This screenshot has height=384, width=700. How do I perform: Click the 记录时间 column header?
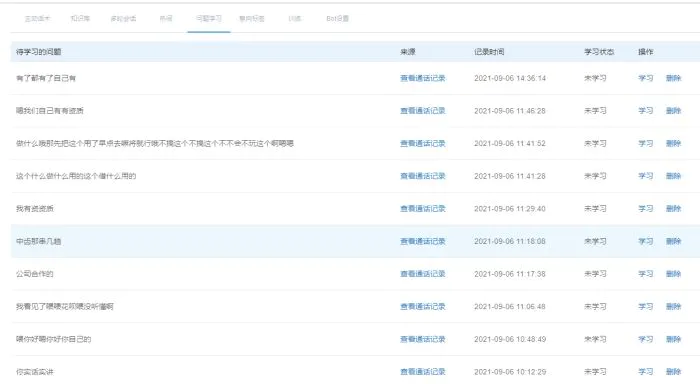pyautogui.click(x=489, y=52)
